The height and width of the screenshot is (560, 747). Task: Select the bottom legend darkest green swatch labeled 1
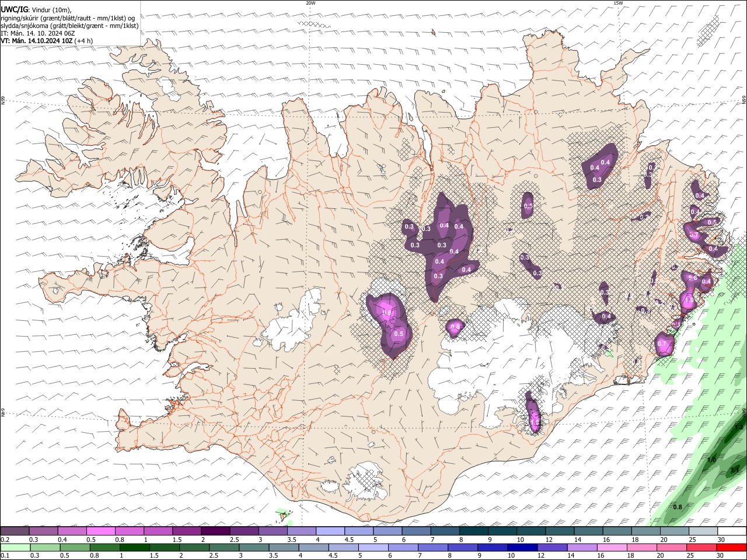click(x=134, y=548)
